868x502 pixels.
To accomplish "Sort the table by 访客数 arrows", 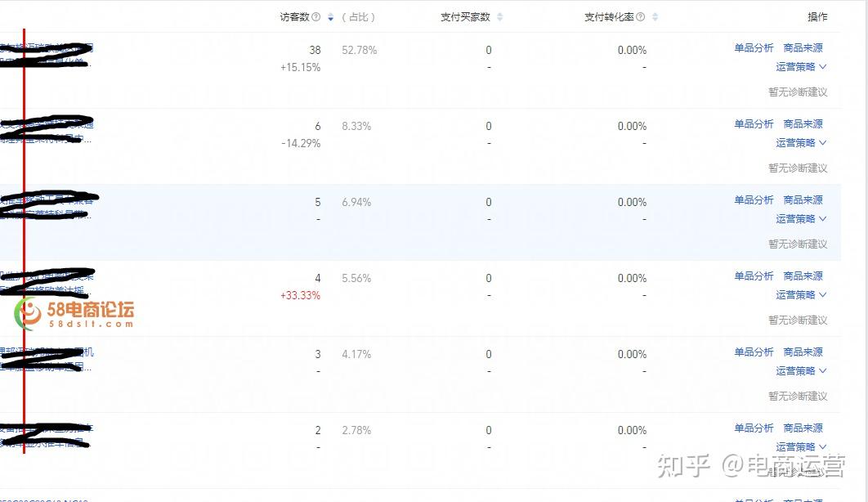I will click(330, 17).
